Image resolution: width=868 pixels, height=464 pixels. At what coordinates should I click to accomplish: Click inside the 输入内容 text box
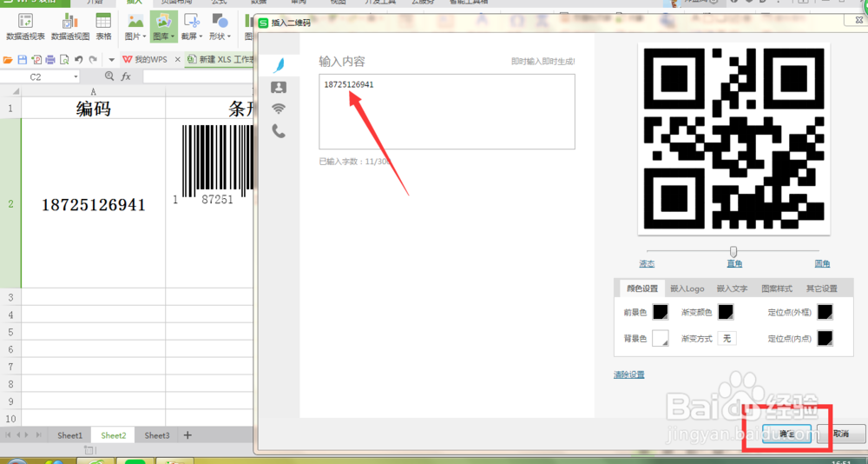point(447,111)
